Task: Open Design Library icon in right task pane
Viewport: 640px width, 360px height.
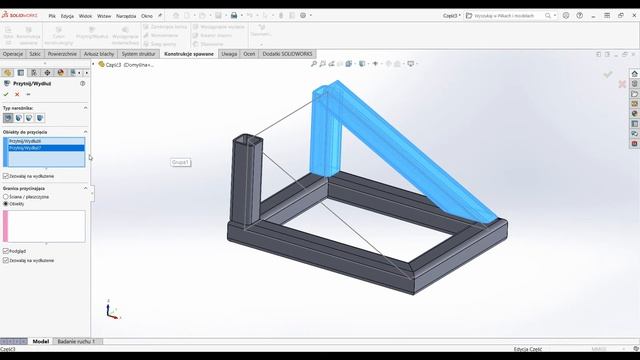Action: tap(634, 84)
